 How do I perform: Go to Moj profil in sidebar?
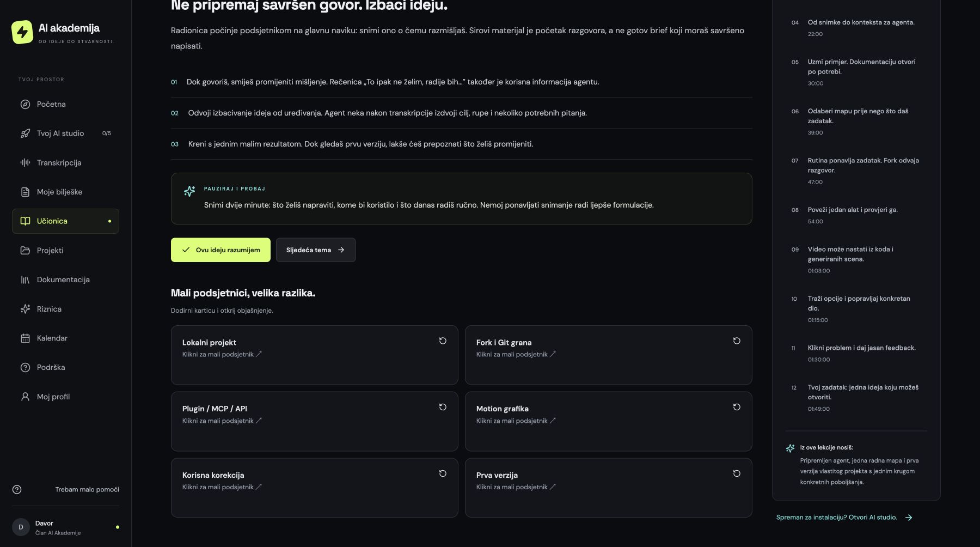pos(65,397)
